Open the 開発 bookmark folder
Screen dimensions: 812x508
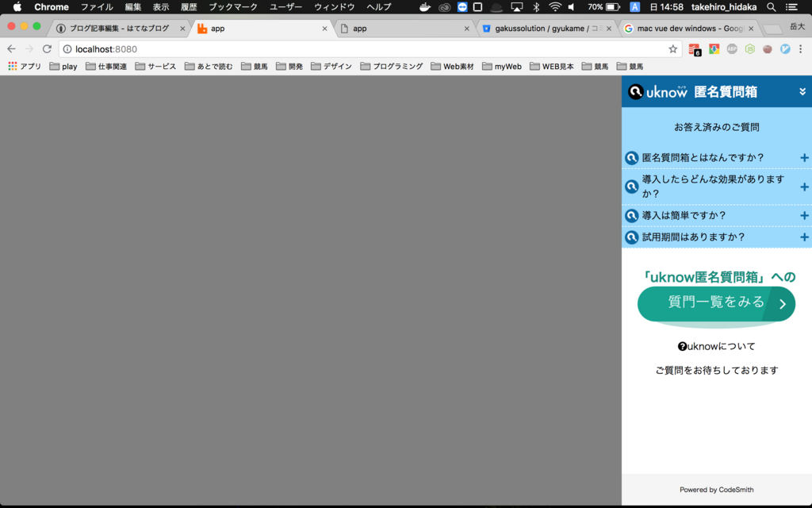point(289,67)
